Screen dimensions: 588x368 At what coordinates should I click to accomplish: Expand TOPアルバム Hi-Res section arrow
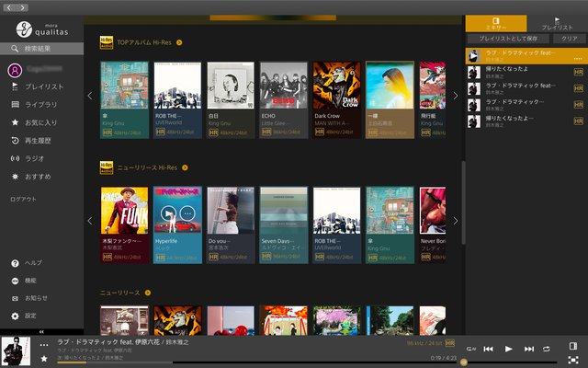(179, 42)
